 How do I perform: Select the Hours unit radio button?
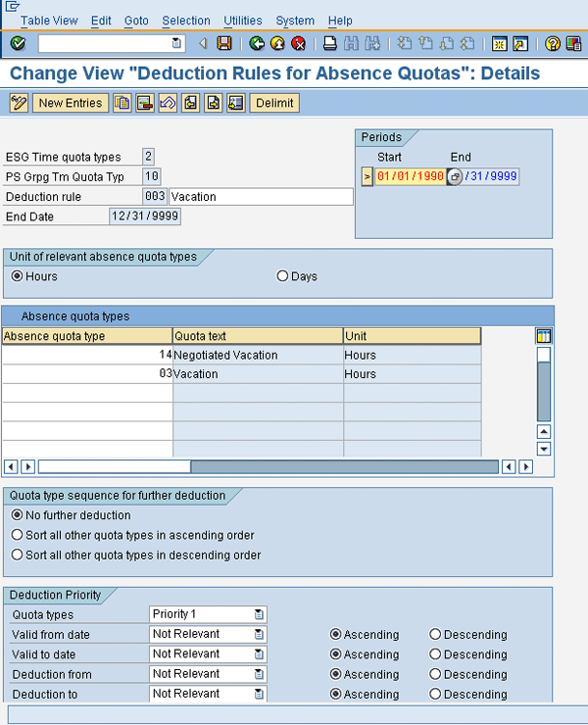click(17, 276)
